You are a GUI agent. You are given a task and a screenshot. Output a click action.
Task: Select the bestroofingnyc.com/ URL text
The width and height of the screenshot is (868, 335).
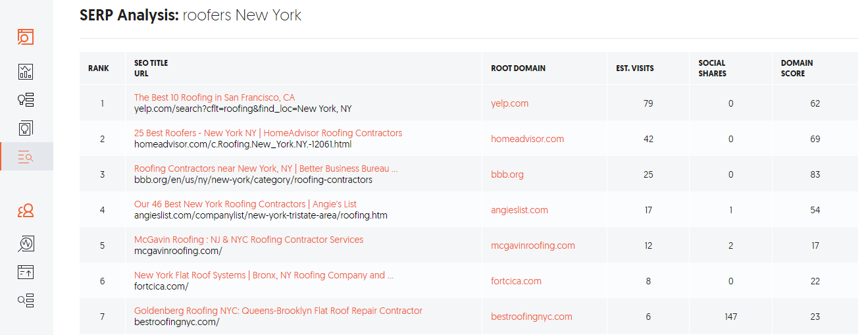tap(177, 322)
